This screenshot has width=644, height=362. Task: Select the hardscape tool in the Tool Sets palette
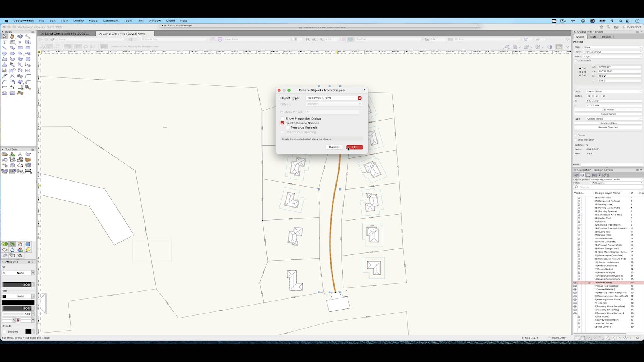4,154
